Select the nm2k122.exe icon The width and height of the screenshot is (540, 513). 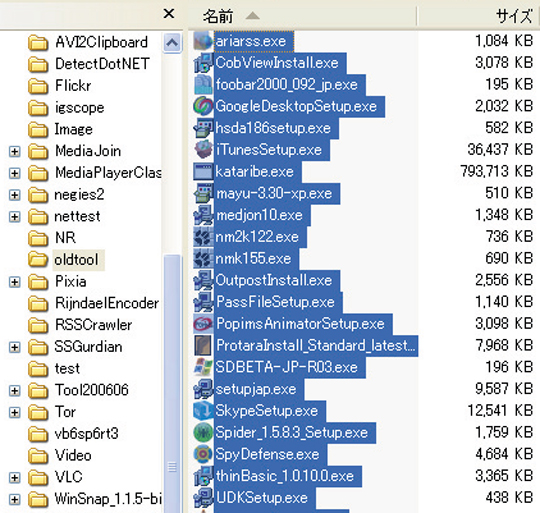pyautogui.click(x=203, y=237)
